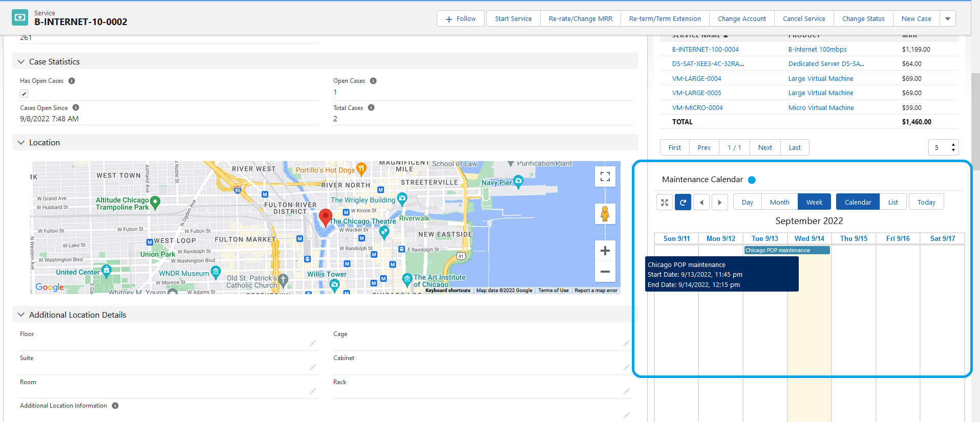The image size is (980, 422).
Task: Switch calendar to Day view
Action: click(748, 202)
